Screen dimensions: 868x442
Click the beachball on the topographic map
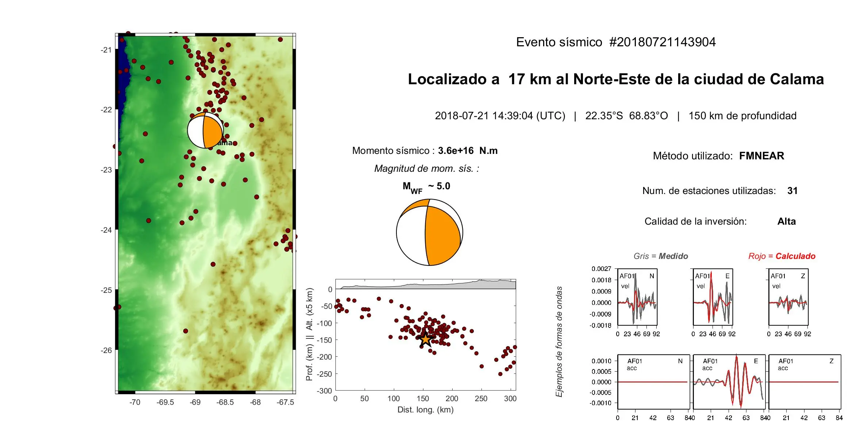pos(205,130)
